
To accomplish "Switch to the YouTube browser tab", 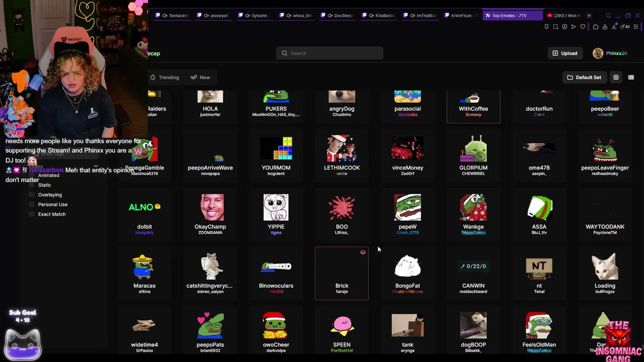I will click(x=563, y=16).
